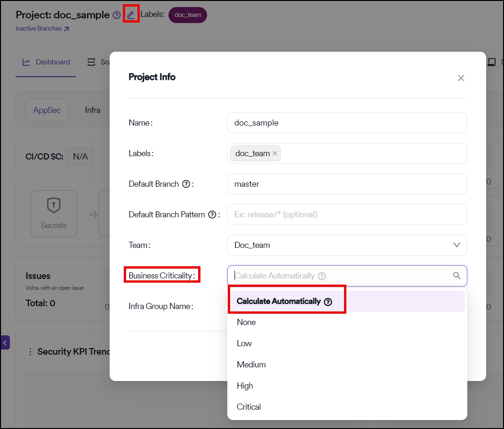
Task: Click the Default Branch Pattern field
Action: click(347, 214)
